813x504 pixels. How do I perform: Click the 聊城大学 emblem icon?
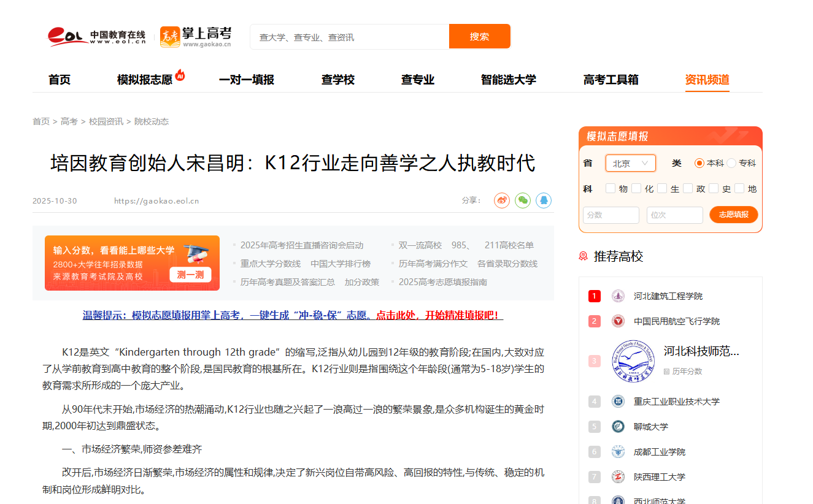coord(618,427)
